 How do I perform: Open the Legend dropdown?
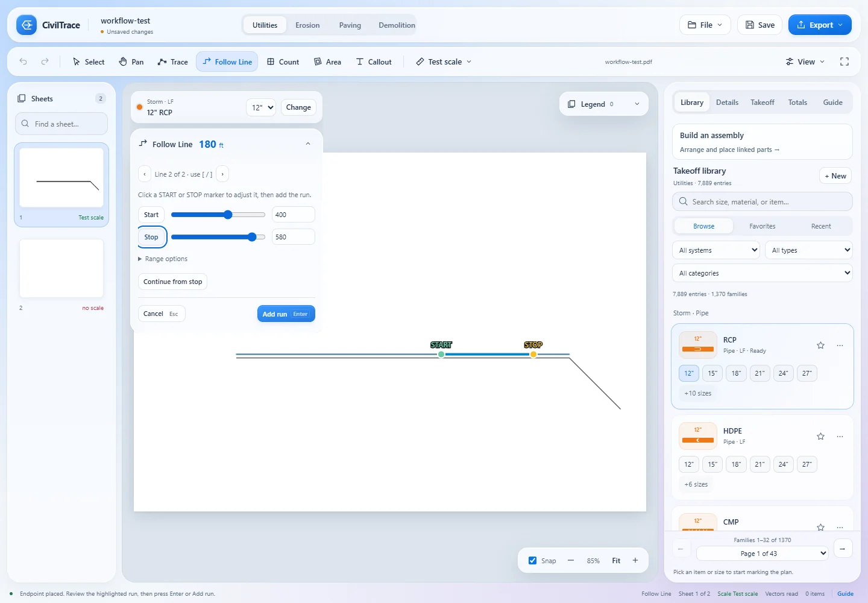click(604, 104)
